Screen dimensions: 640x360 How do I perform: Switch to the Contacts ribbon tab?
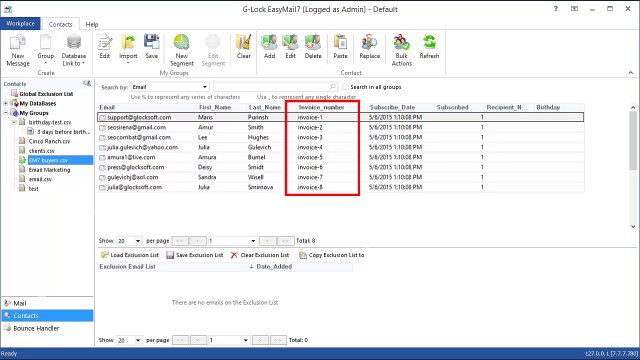tap(60, 24)
